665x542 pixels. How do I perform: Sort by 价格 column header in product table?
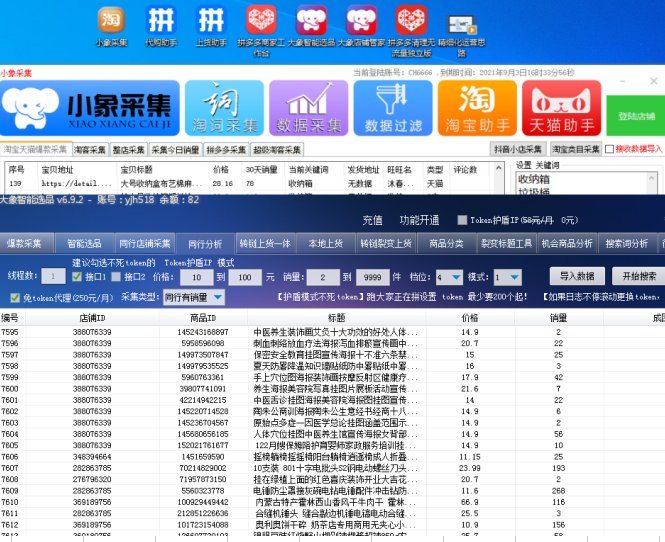470,318
